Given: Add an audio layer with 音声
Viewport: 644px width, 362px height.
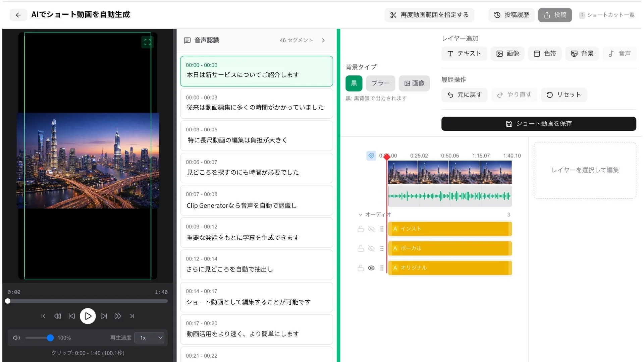Looking at the screenshot, I should click(619, 54).
